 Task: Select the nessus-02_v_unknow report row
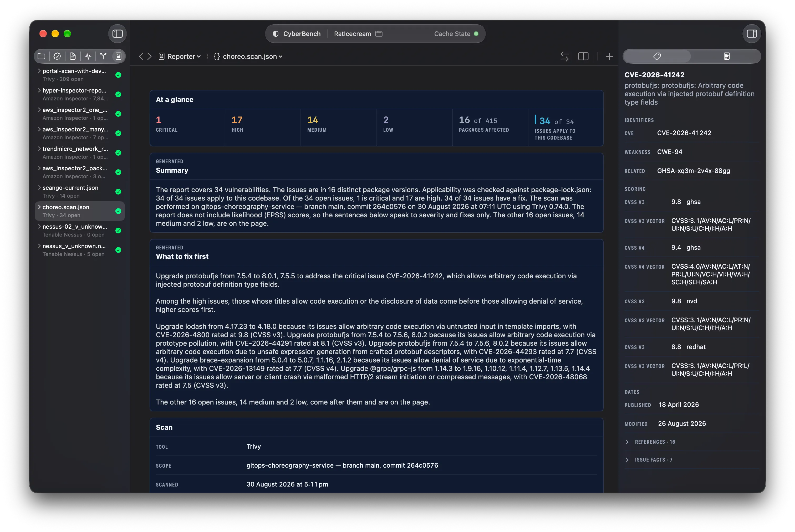tap(80, 230)
